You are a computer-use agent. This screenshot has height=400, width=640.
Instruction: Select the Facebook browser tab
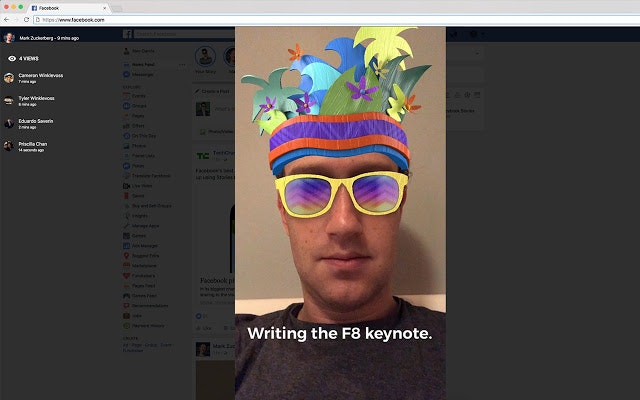coord(69,8)
